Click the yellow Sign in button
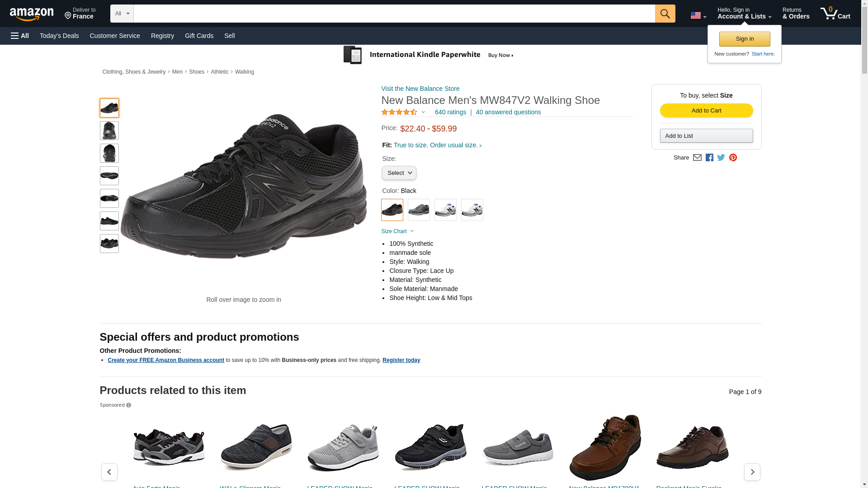 (x=745, y=39)
